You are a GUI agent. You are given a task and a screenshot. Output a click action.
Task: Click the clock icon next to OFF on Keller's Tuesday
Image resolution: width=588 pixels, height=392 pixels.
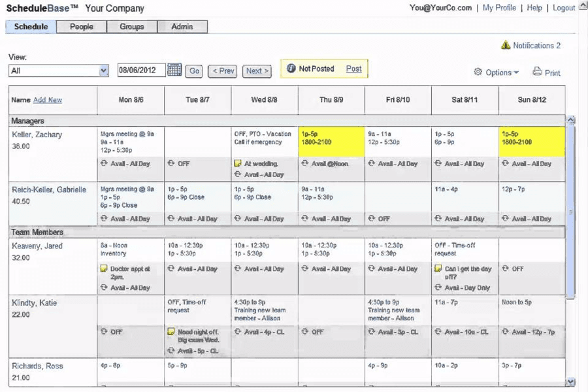[171, 164]
